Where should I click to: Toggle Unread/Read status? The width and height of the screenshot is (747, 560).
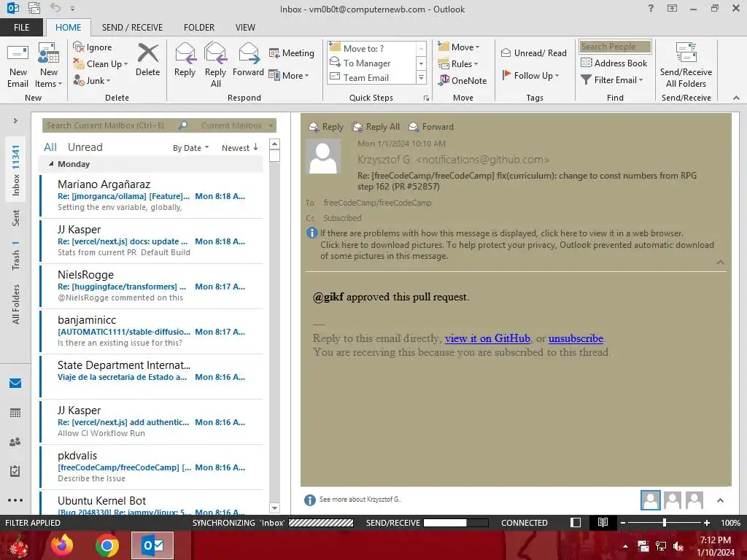click(533, 52)
